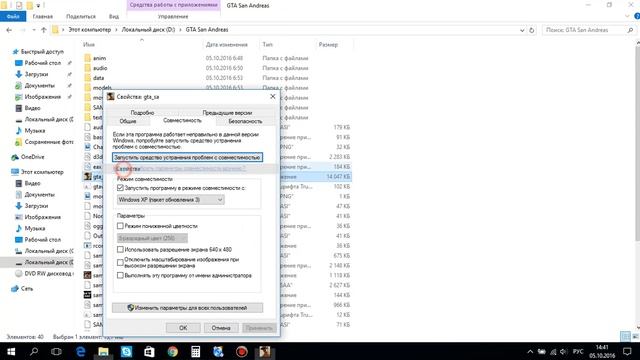Open the Manage ribbon tab
This screenshot has width=640, height=360.
[x=173, y=16]
